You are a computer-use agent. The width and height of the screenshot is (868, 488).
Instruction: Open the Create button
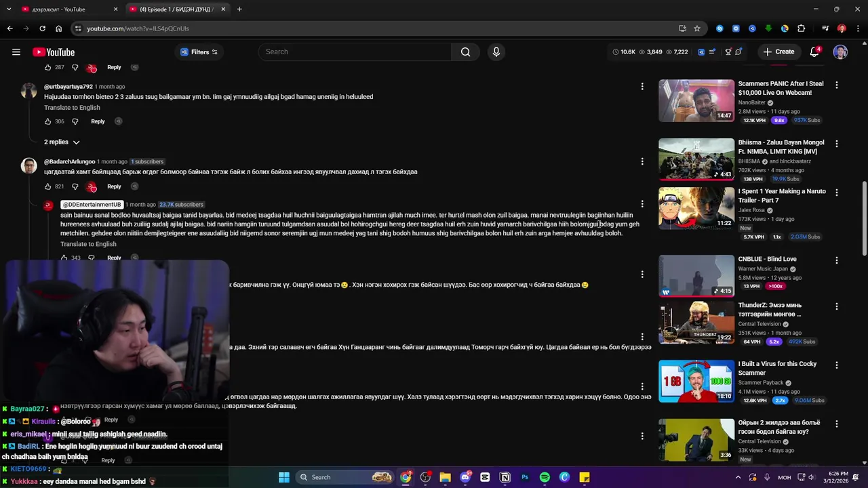[x=779, y=52]
